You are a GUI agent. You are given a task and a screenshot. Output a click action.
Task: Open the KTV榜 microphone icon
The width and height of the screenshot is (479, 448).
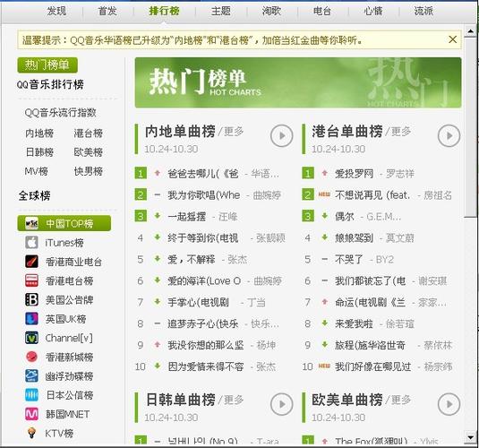click(31, 433)
